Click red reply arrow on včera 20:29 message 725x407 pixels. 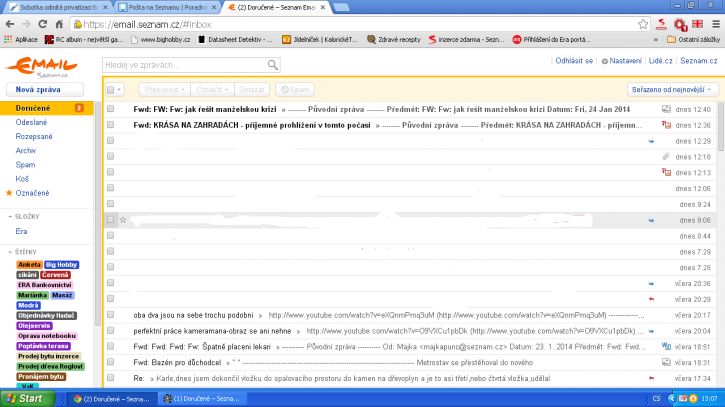pos(651,299)
